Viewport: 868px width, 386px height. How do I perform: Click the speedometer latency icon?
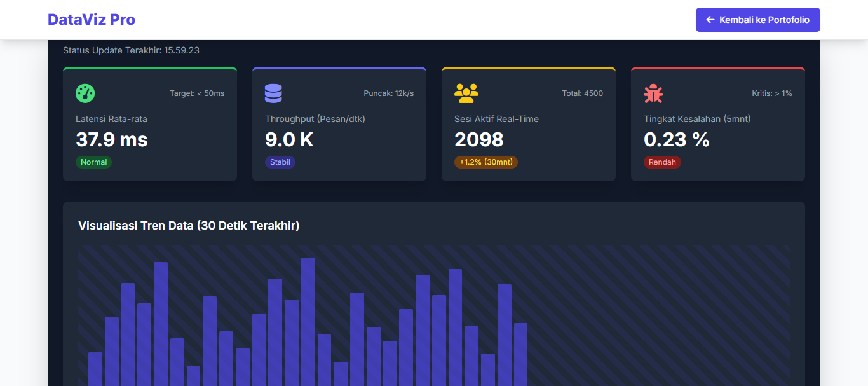pyautogui.click(x=85, y=93)
